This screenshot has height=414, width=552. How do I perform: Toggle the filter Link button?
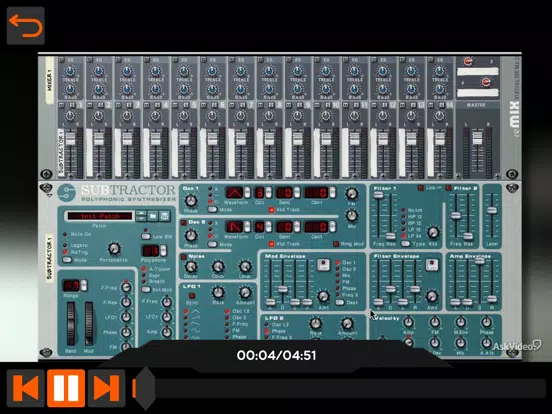coord(420,188)
